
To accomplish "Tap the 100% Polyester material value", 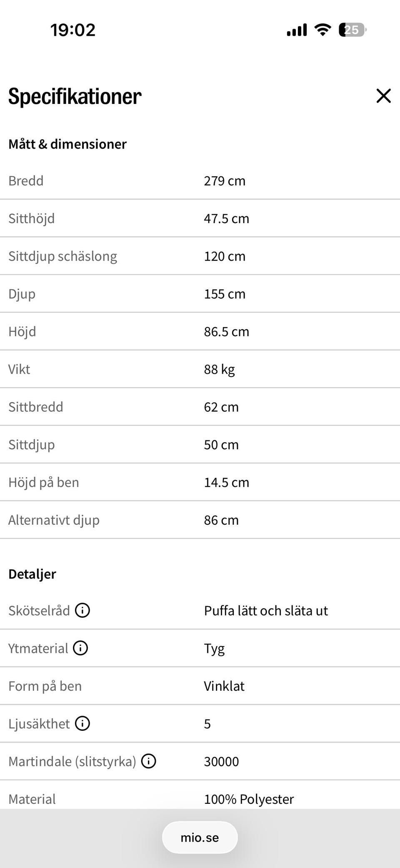I will (x=249, y=799).
